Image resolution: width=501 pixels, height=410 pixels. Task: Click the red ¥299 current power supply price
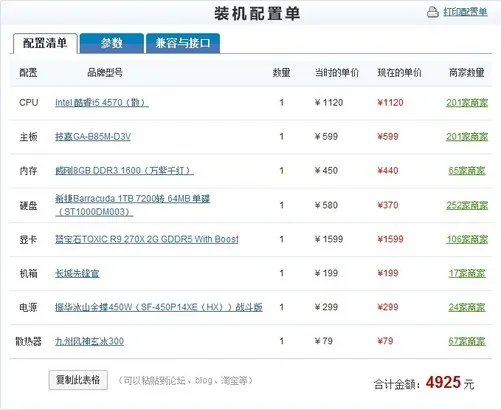[x=388, y=307]
